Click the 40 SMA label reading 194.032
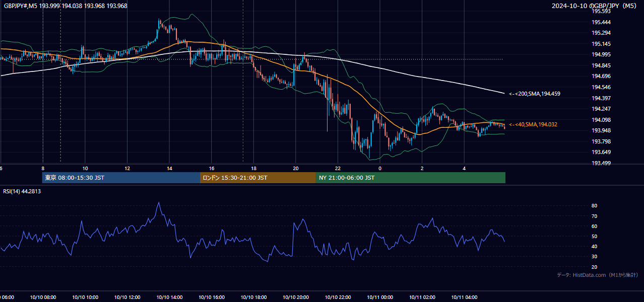Viewport: 644px width, 302px height. click(533, 124)
